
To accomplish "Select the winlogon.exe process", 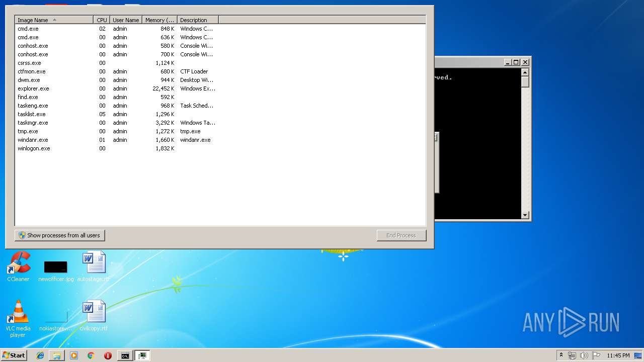I will click(220, 148).
